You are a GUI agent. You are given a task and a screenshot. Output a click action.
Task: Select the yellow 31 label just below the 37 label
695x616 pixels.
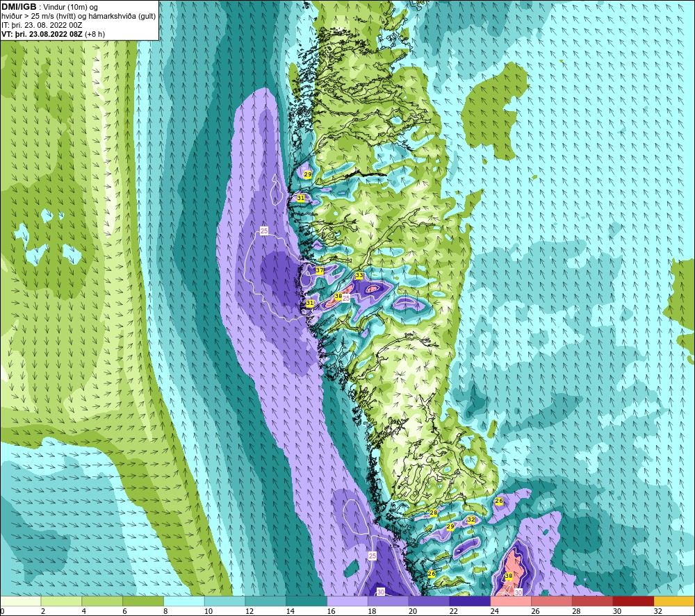coord(310,303)
